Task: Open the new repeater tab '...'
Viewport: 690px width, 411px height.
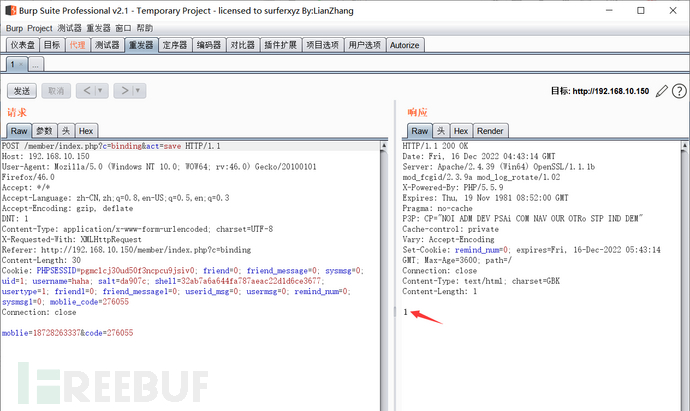Action: (36, 65)
